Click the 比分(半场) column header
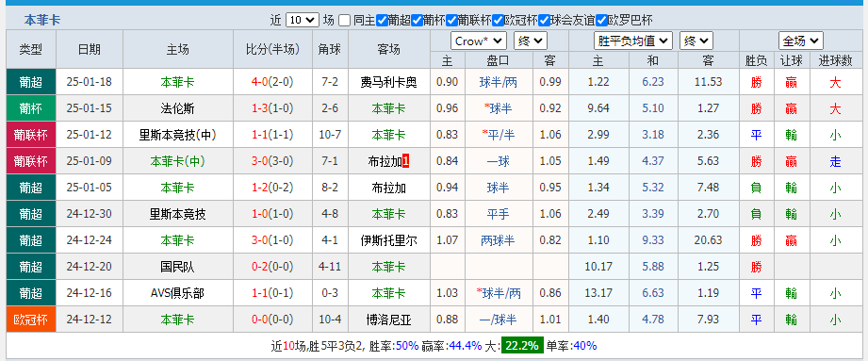The height and width of the screenshot is (361, 868). (272, 49)
